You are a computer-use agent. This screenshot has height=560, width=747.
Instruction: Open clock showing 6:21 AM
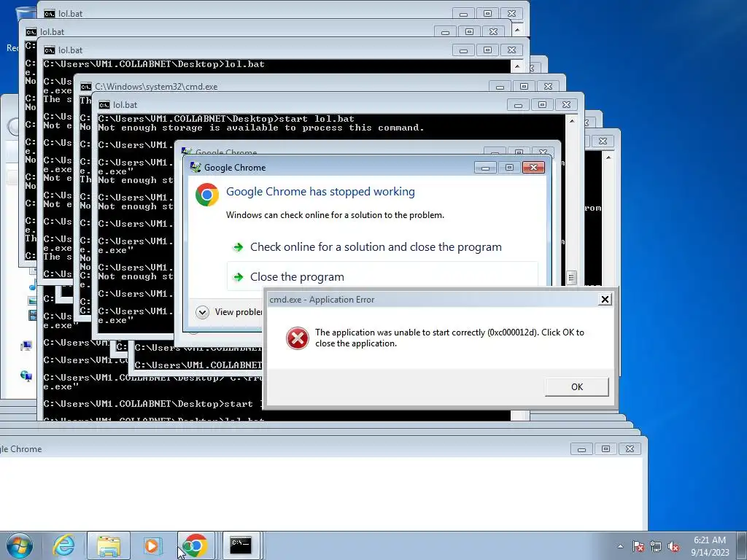point(710,545)
